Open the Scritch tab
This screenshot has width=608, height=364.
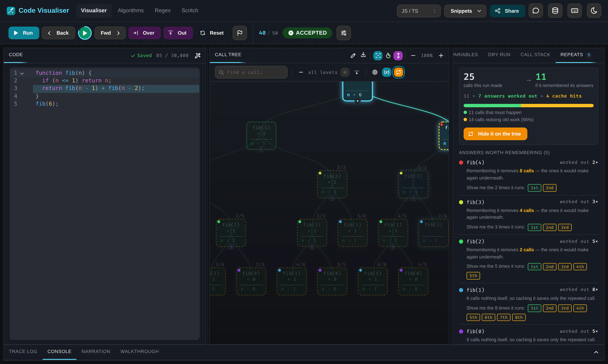(190, 11)
